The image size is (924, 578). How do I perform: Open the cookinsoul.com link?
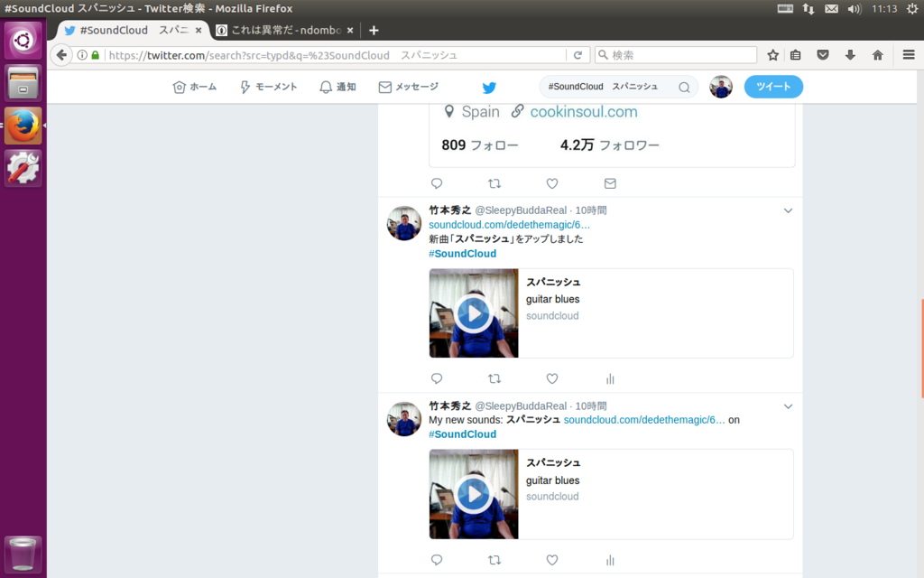584,112
